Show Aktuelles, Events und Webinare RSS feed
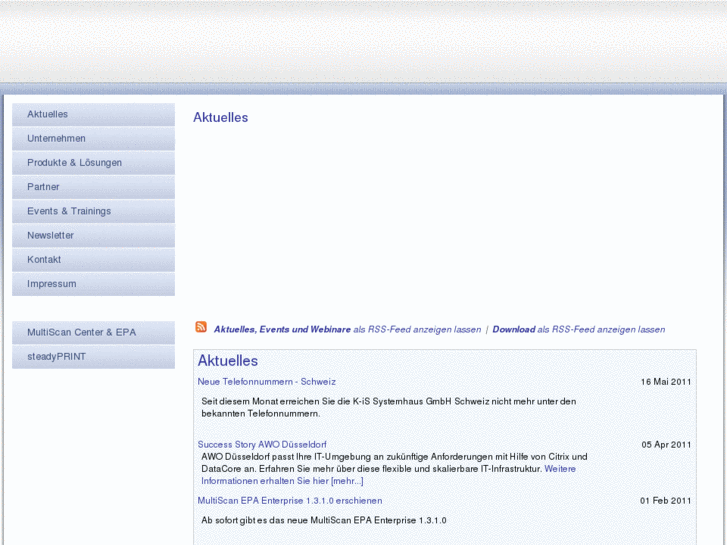Screen dimensions: 727x545 347,329
